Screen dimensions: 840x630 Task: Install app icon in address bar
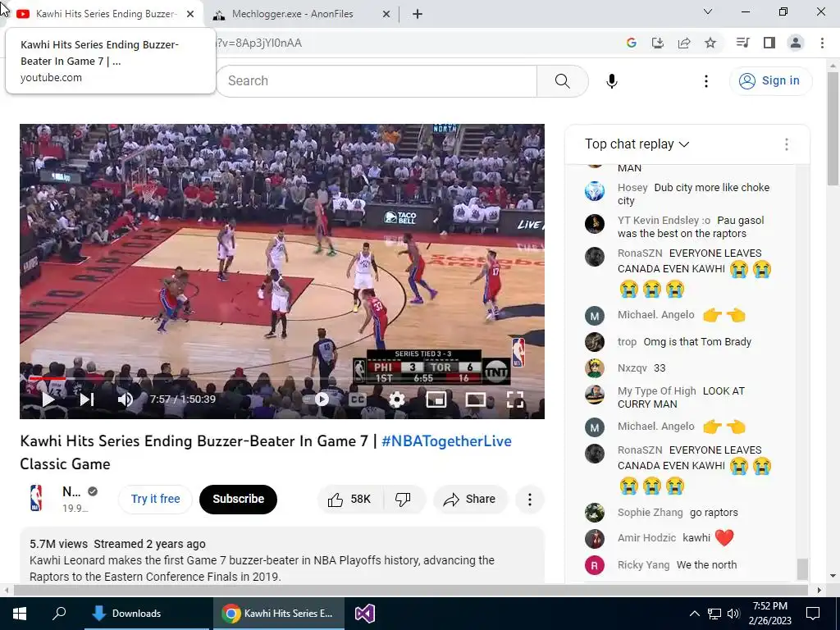point(657,43)
